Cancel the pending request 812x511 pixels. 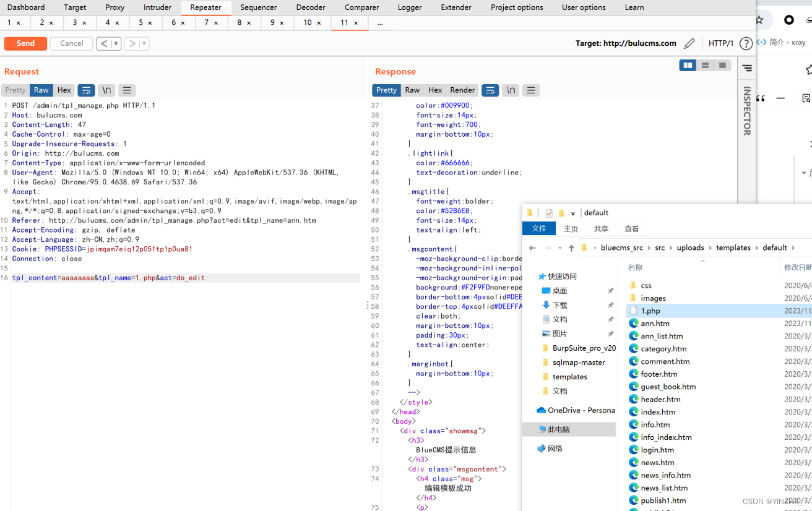71,43
